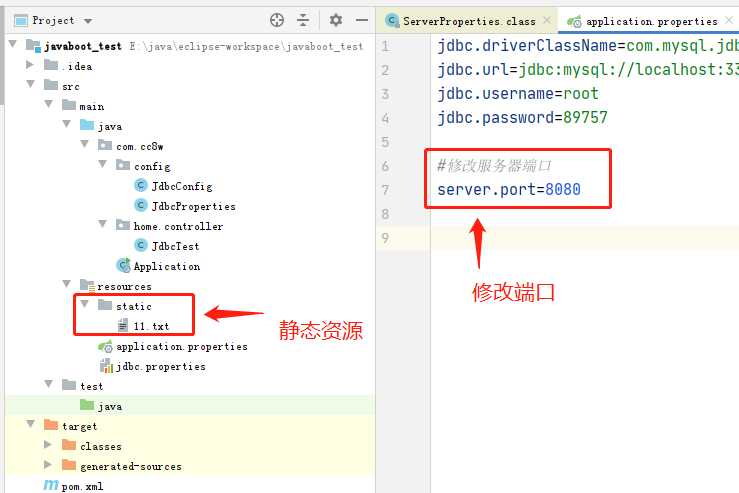Select JdbcTest in the project tree

[175, 246]
